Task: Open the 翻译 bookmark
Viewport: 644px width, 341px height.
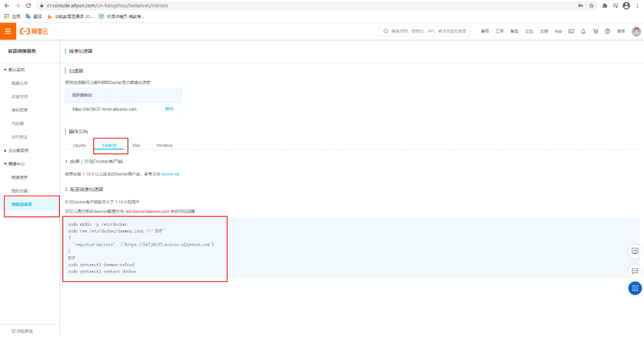Action: 34,16
